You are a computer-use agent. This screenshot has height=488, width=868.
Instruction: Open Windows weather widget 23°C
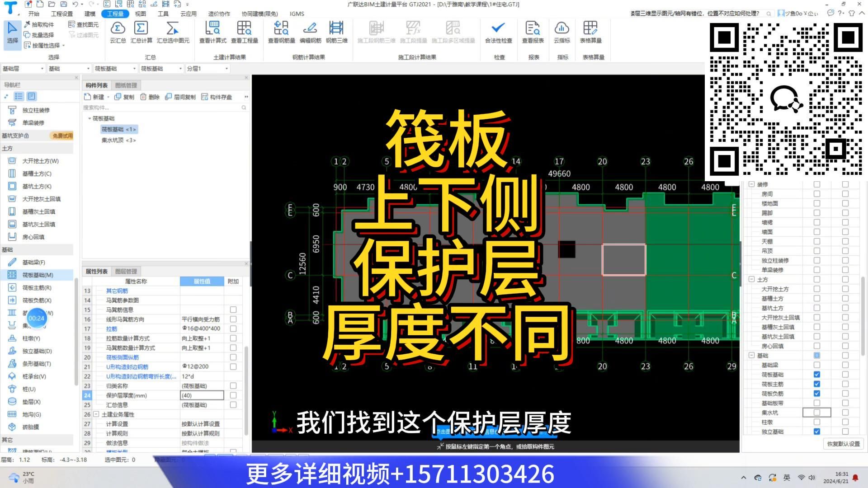tap(22, 477)
